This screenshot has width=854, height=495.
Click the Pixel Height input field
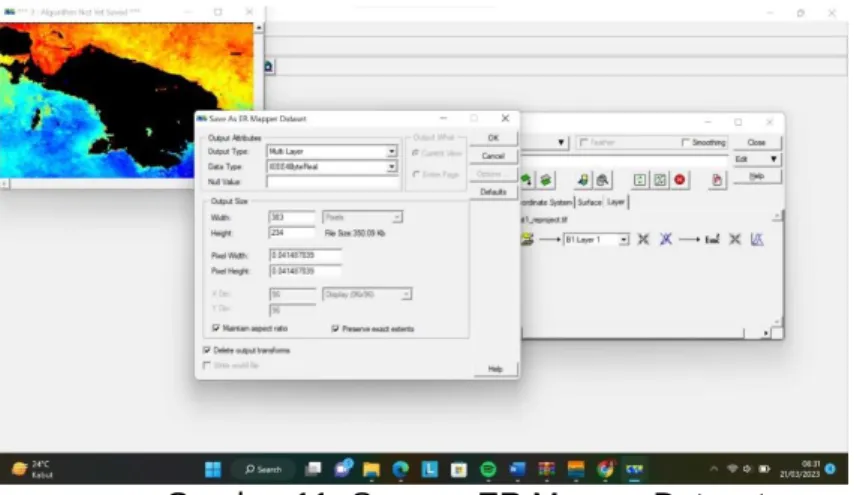[306, 271]
